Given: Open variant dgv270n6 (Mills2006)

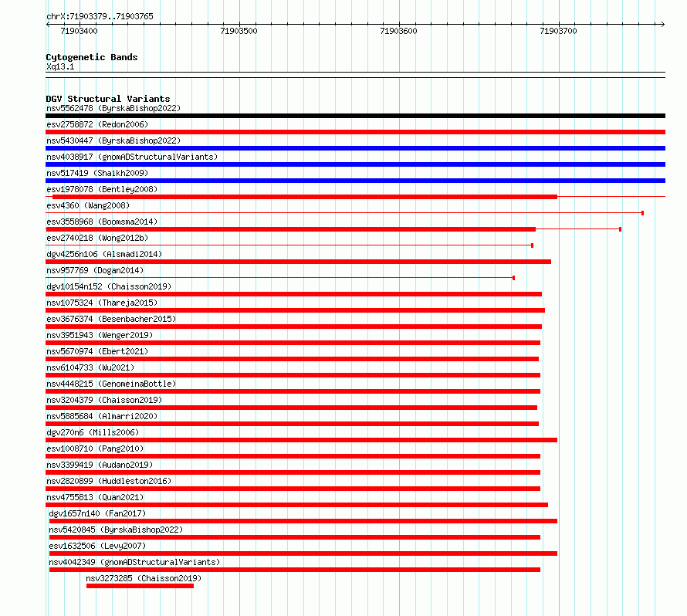Looking at the screenshot, I should tap(93, 432).
